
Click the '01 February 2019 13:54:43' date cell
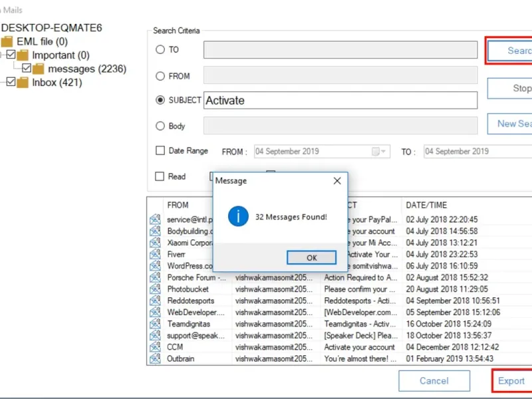(450, 358)
